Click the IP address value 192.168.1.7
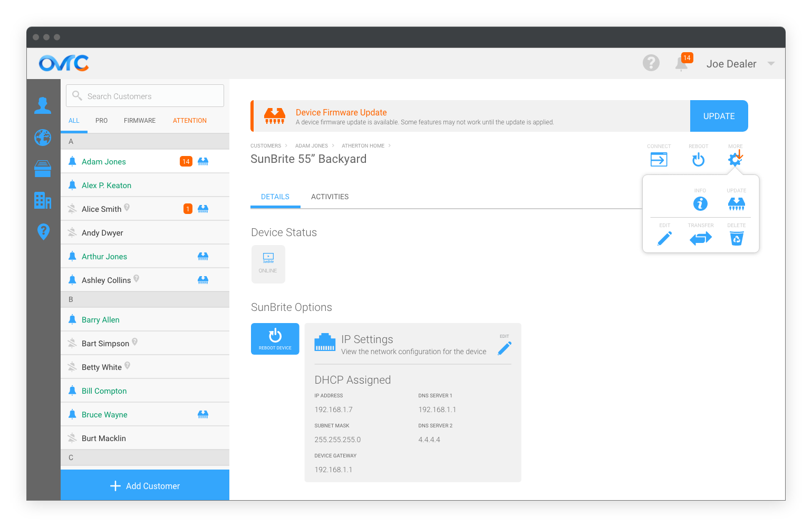The width and height of the screenshot is (812, 527). click(333, 409)
